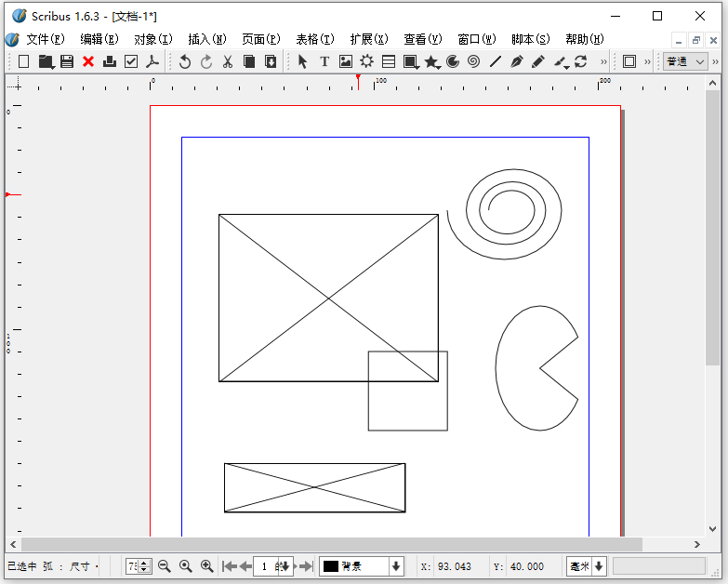The image size is (728, 584).
Task: Select the Insert Table tool
Action: tap(389, 61)
